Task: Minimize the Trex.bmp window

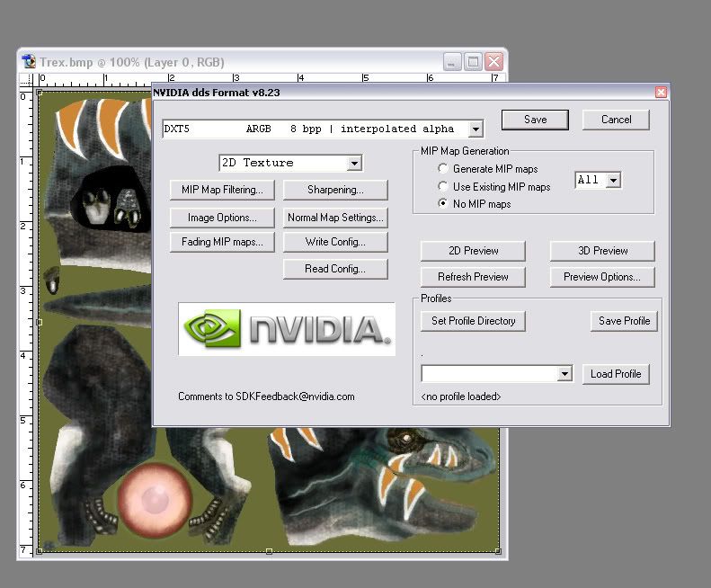Action: pyautogui.click(x=451, y=62)
